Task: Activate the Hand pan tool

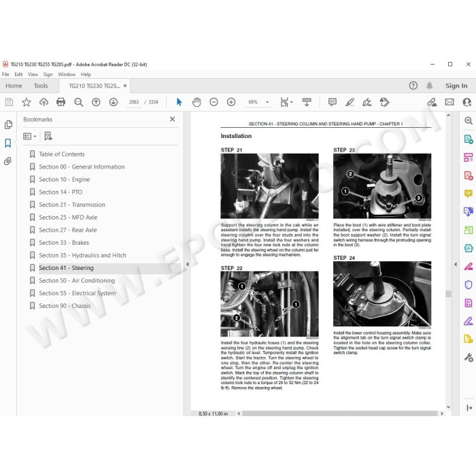Action: 197,102
